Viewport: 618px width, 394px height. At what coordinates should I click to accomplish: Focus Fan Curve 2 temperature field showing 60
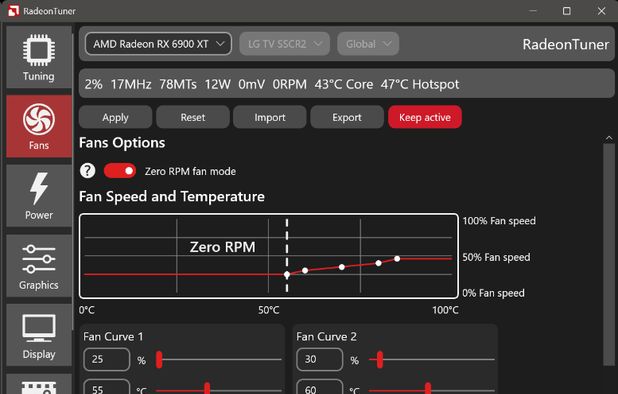coord(319,387)
